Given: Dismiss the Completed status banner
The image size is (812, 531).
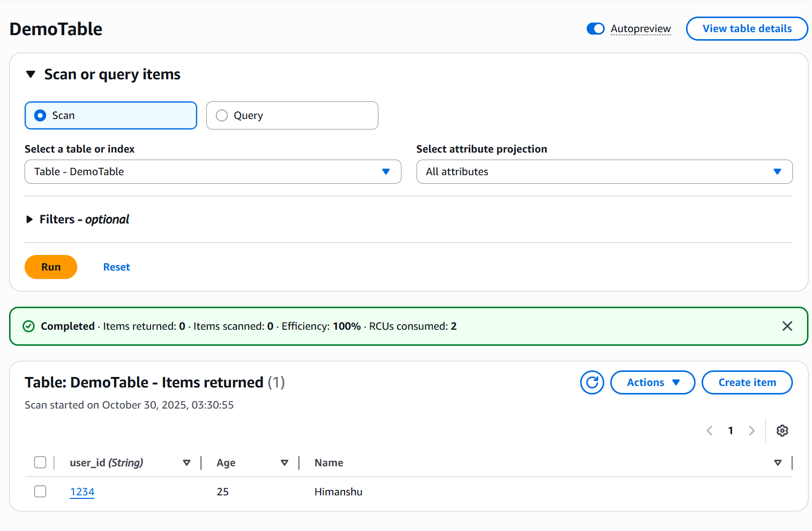Looking at the screenshot, I should pyautogui.click(x=787, y=326).
